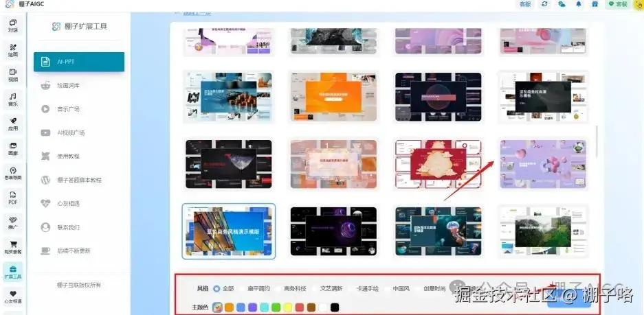Viewport: 644px width, 315px height.
Task: Open the gift box icon in top bar
Action: (595, 4)
